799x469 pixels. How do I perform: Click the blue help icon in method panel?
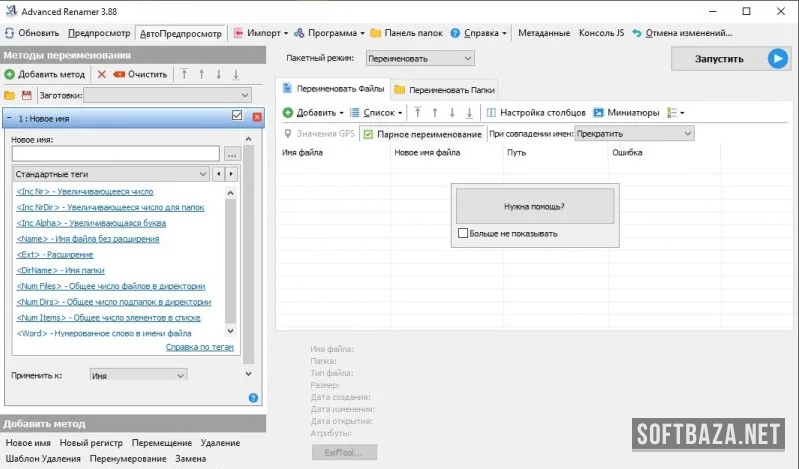tap(253, 398)
